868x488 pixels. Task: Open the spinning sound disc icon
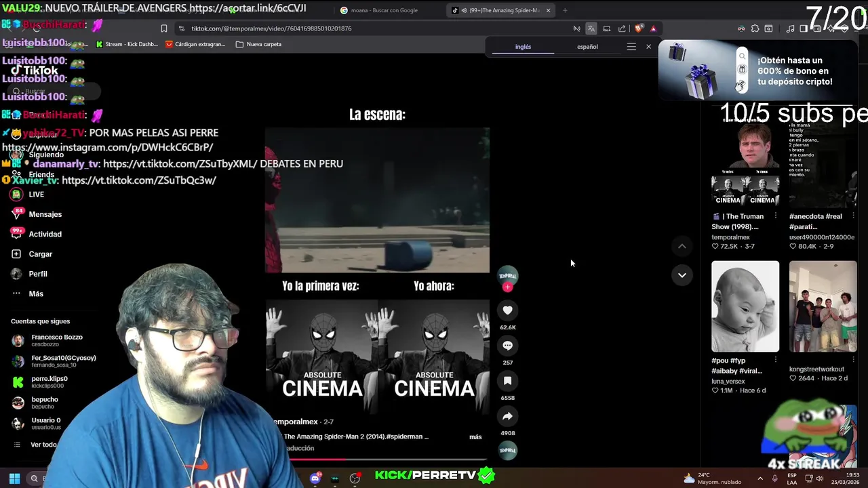click(508, 450)
